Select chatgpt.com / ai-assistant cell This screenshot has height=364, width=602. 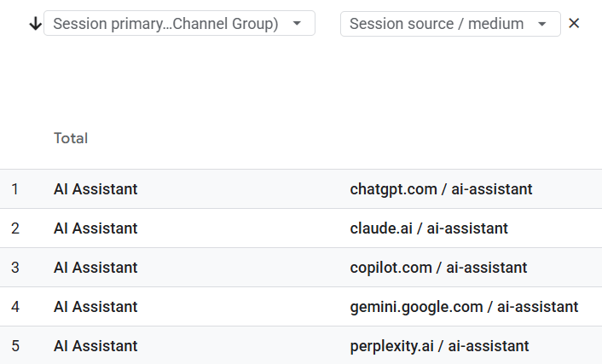pyautogui.click(x=441, y=189)
